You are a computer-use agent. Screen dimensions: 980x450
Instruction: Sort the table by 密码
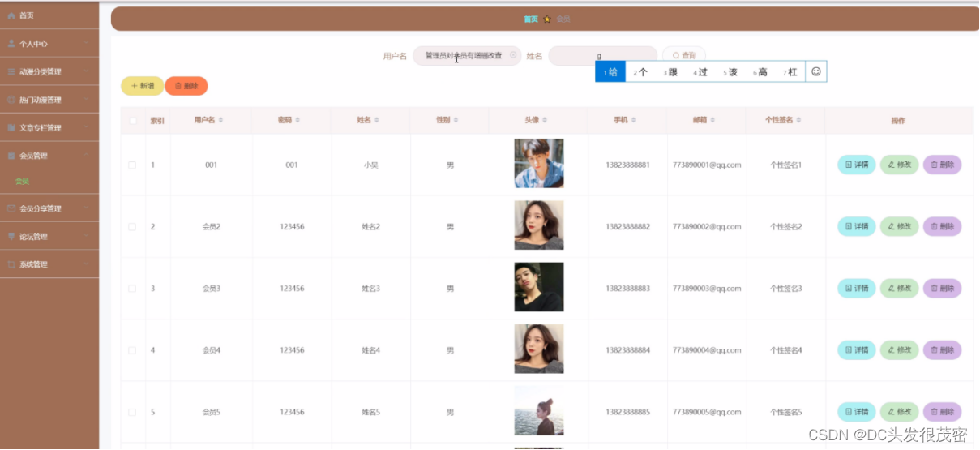[297, 120]
